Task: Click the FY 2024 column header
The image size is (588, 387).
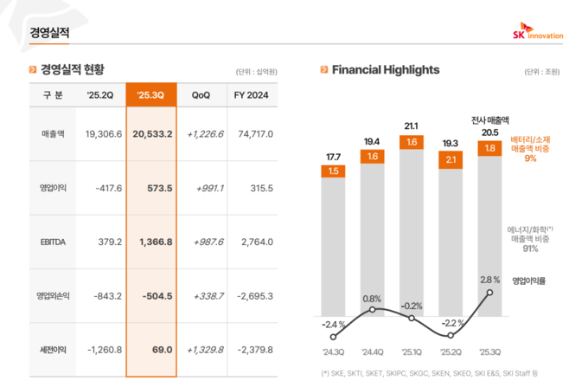Action: [x=252, y=95]
